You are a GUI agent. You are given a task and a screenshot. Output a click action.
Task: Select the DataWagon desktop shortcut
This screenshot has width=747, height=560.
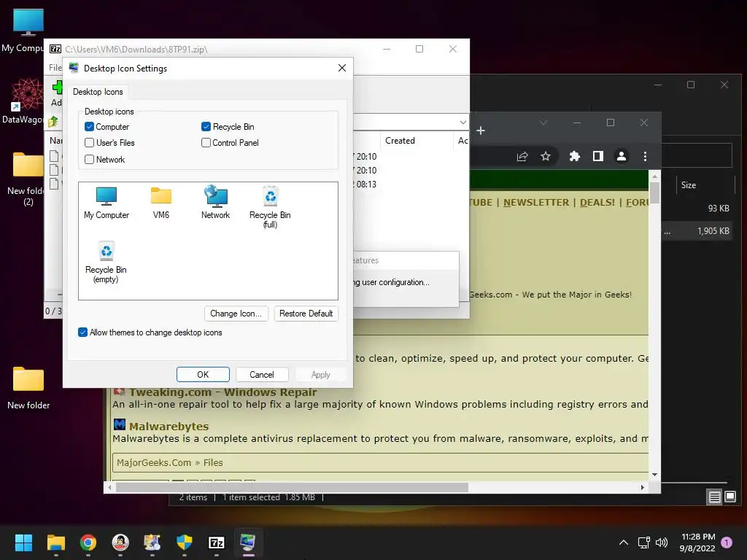23,101
